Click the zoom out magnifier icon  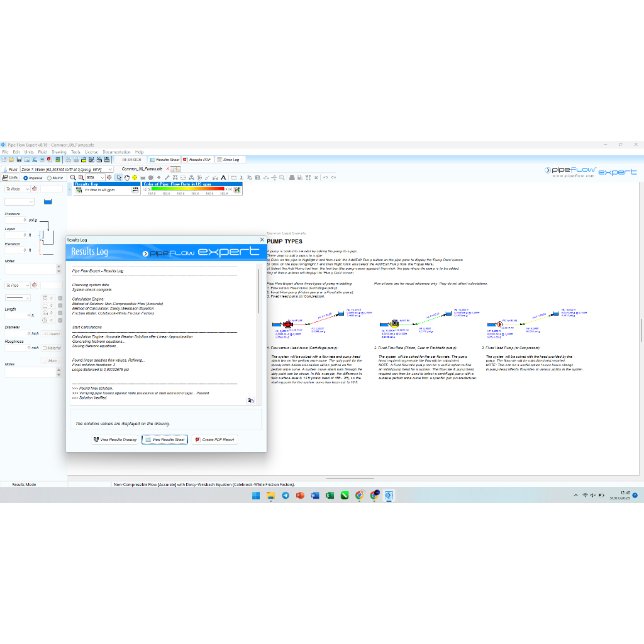[x=81, y=178]
